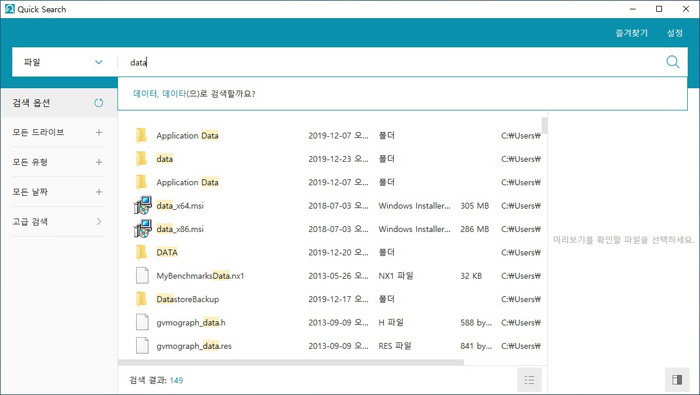
Task: Click 2019-12-20 date cell
Action: [x=338, y=252]
